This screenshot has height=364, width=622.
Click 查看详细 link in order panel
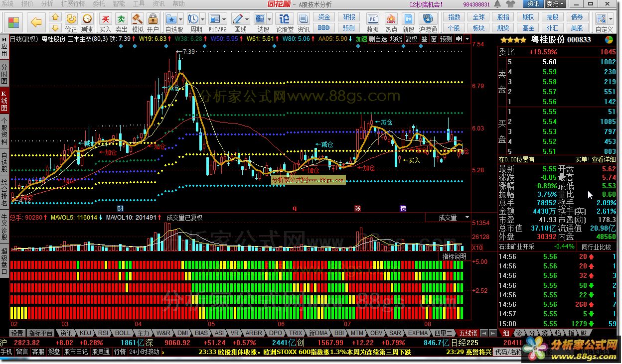point(604,159)
